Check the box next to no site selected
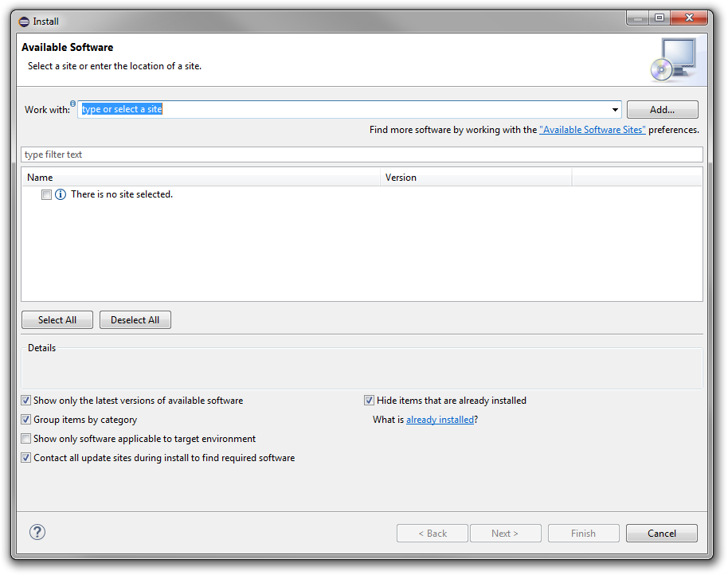Viewport: 728px width, 575px height. click(47, 195)
